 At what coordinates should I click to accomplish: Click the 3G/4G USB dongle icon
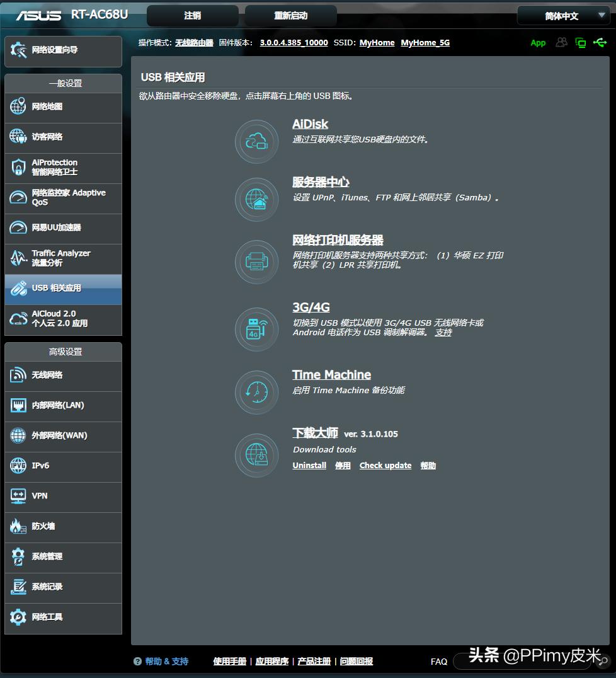[x=256, y=329]
